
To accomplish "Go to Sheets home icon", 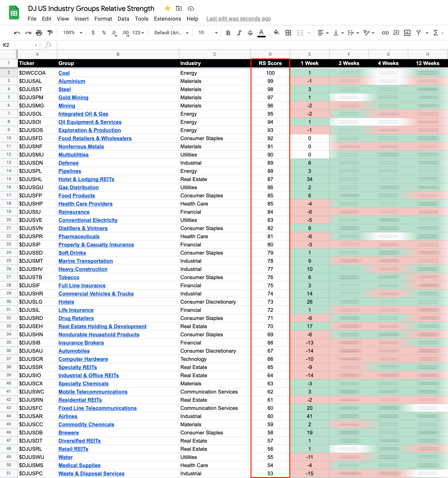I will point(14,12).
